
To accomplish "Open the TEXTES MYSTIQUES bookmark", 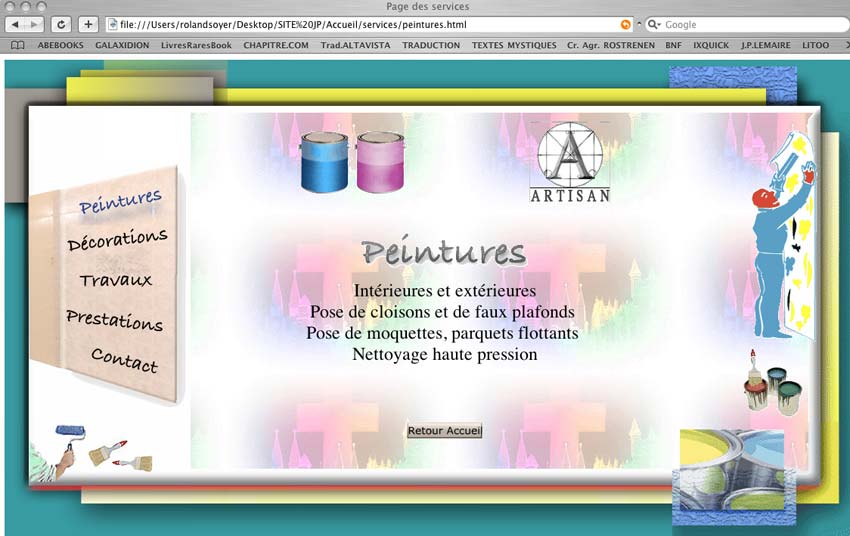I will [514, 46].
